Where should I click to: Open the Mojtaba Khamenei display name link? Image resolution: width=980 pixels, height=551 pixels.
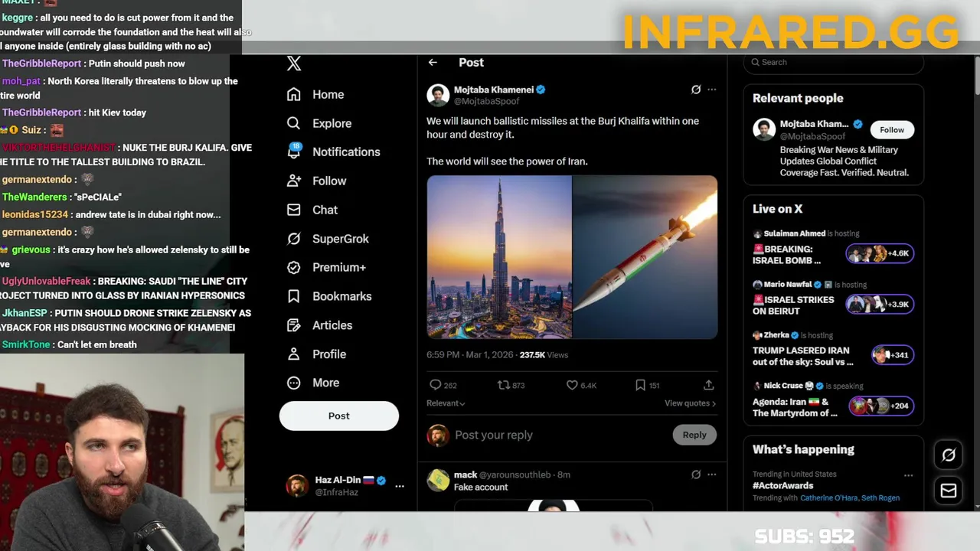494,90
